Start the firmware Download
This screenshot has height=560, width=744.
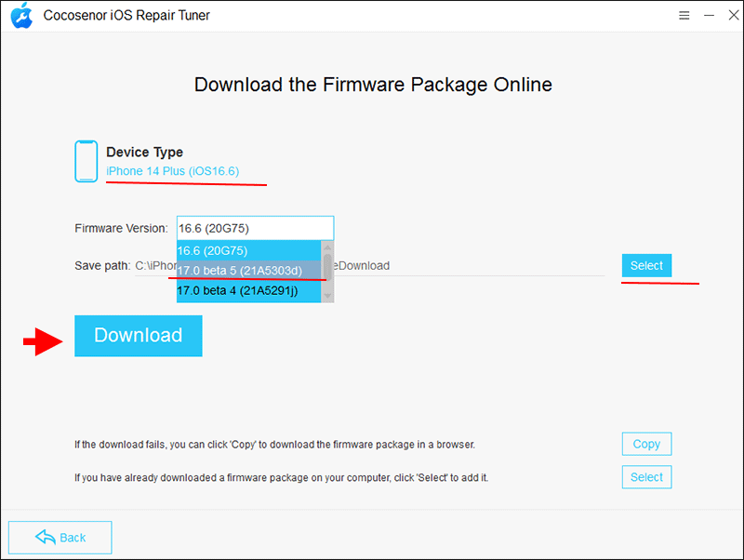click(x=138, y=336)
